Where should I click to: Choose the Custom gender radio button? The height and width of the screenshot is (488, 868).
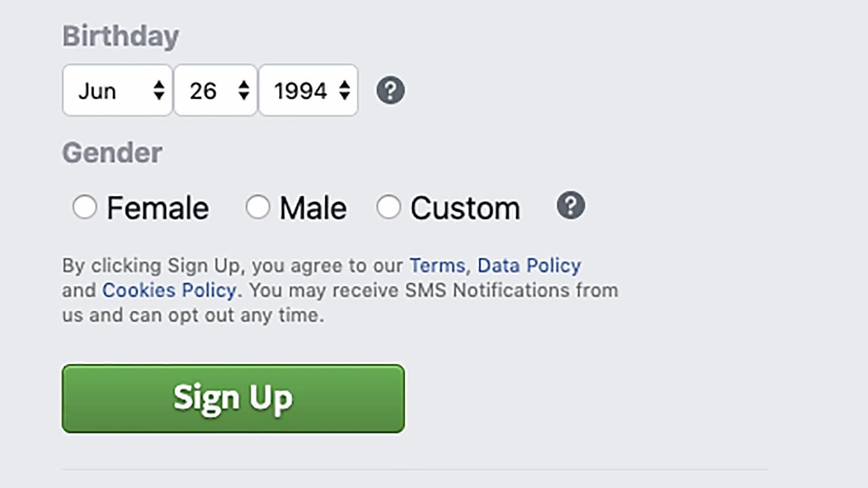(388, 207)
